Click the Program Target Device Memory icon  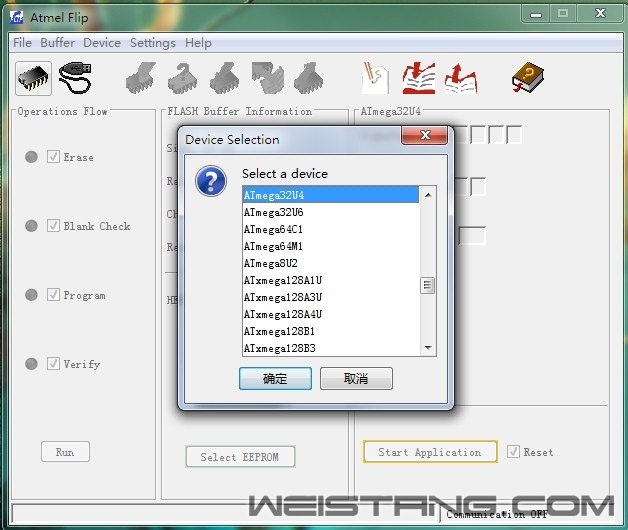(225, 78)
